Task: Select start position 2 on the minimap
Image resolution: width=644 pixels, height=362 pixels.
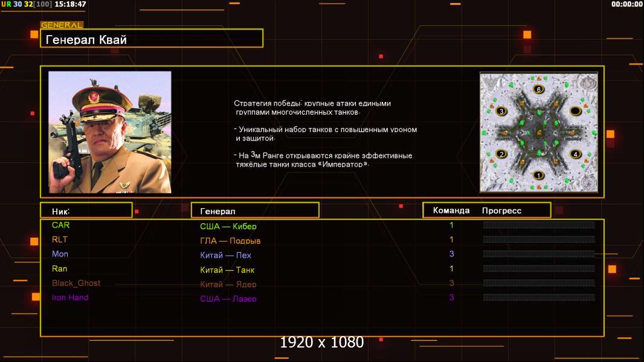Action: point(500,154)
